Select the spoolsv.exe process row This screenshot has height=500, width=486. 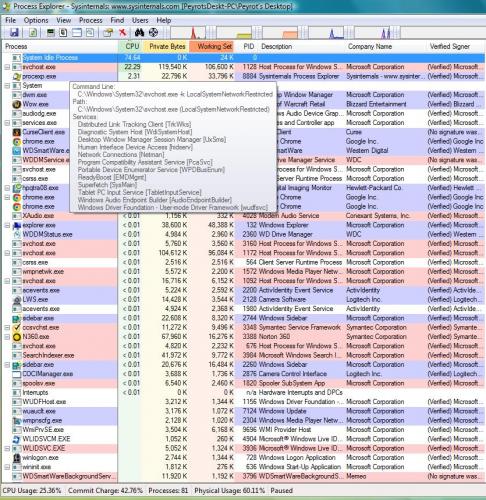pyautogui.click(x=243, y=383)
